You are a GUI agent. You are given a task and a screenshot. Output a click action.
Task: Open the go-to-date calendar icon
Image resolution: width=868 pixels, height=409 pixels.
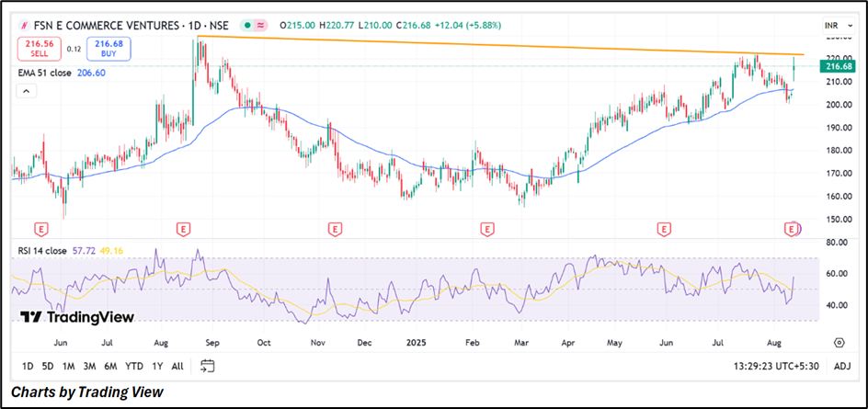click(207, 366)
